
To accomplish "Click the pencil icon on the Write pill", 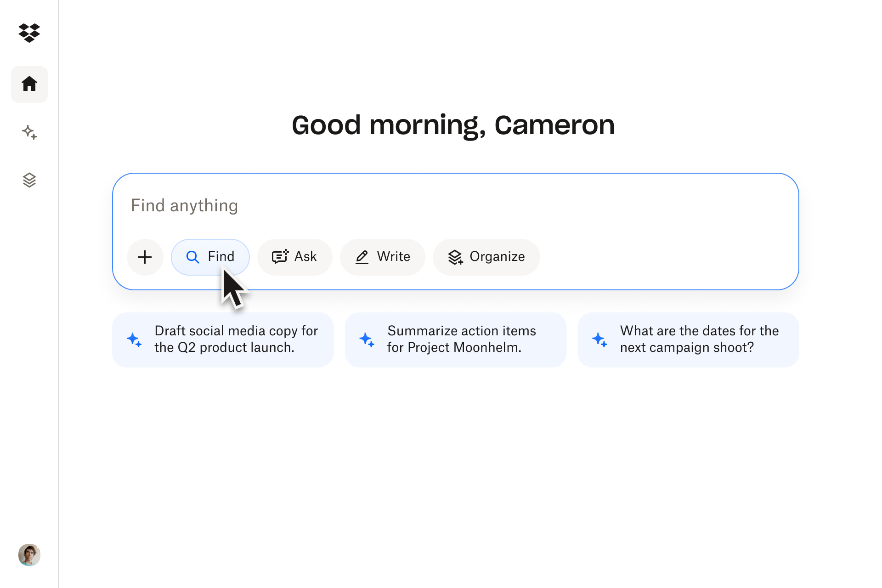I will (362, 257).
